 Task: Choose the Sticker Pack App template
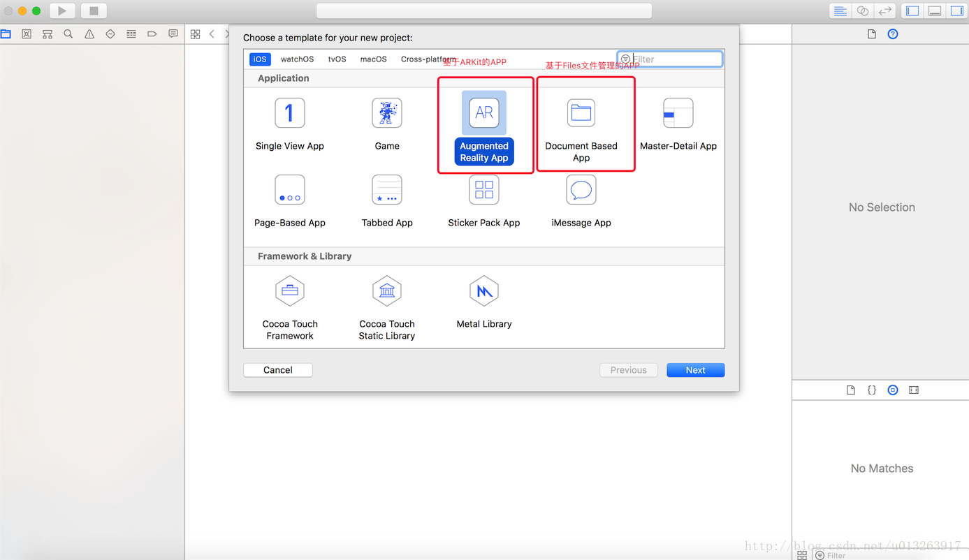[x=484, y=202]
